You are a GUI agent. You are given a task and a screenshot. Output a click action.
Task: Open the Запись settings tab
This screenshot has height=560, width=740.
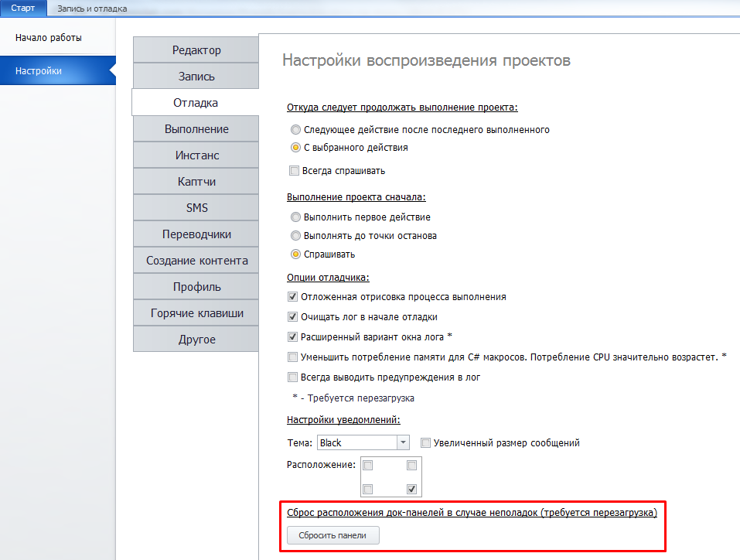tap(196, 76)
